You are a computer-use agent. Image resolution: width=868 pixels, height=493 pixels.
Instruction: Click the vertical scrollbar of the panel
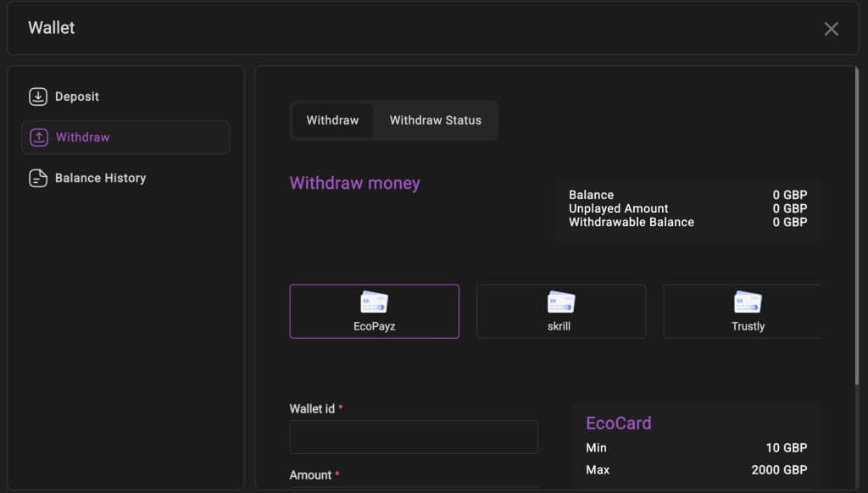point(857,226)
